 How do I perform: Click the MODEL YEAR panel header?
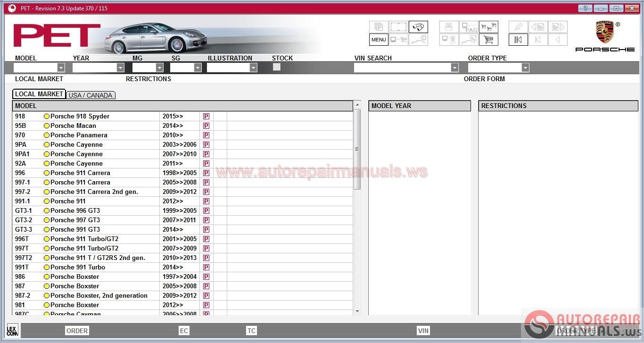(x=420, y=106)
